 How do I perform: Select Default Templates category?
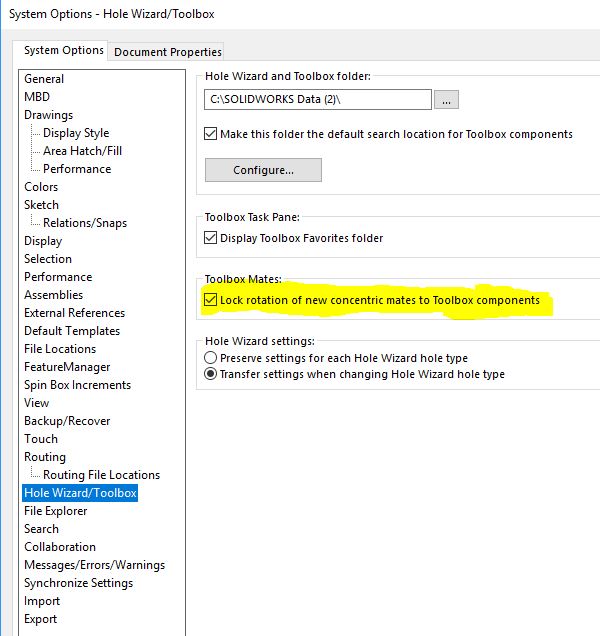point(72,331)
